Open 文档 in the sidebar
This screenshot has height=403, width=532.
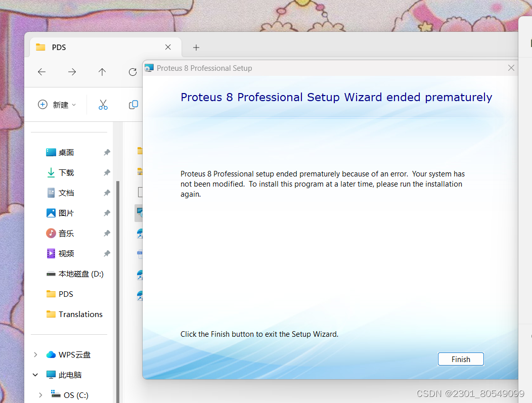coord(60,193)
